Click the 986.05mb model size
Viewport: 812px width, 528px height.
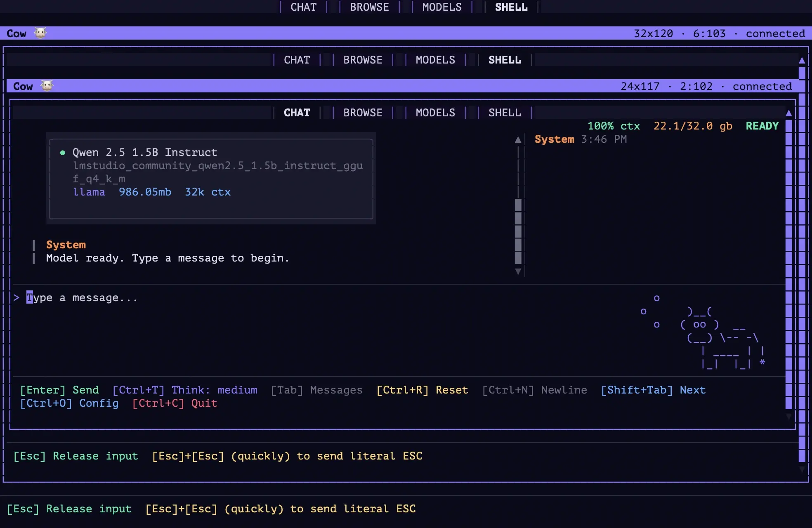pos(145,192)
